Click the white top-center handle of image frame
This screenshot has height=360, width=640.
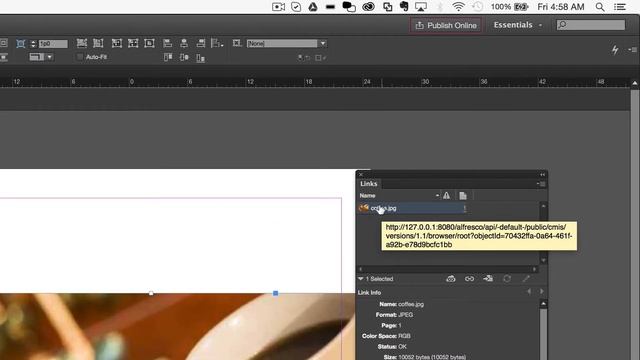151,293
